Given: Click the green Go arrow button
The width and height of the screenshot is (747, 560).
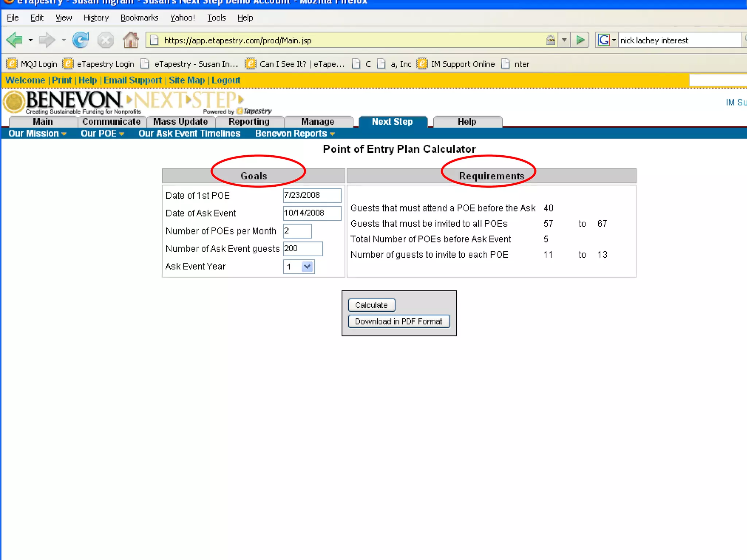Looking at the screenshot, I should [x=580, y=40].
